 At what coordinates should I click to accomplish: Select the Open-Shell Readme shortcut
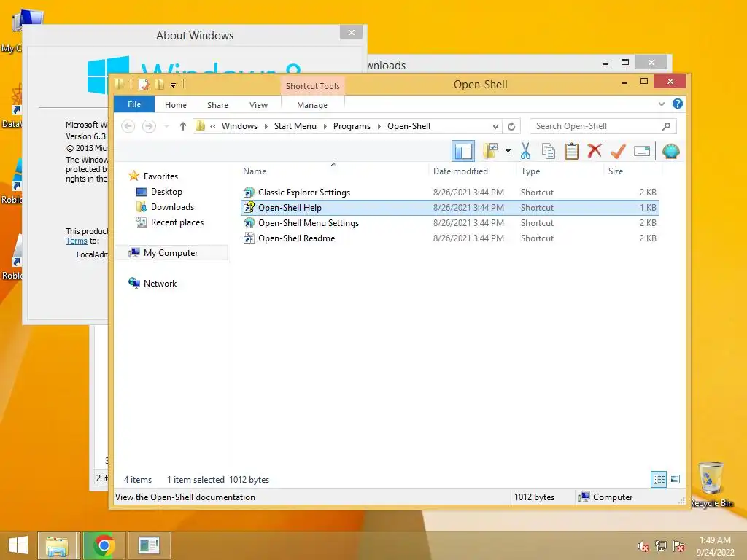click(x=450, y=238)
